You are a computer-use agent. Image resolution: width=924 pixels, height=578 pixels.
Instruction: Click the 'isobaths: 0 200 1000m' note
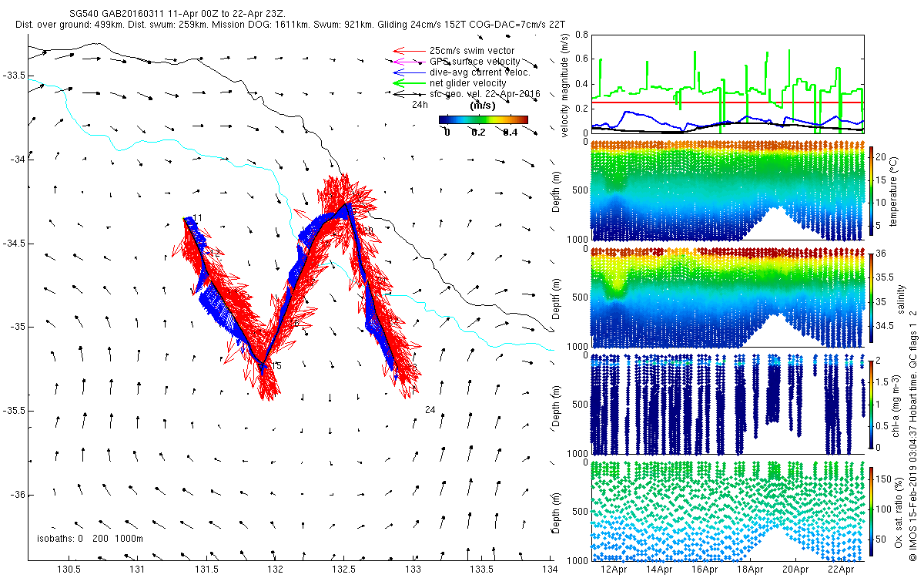pyautogui.click(x=90, y=539)
